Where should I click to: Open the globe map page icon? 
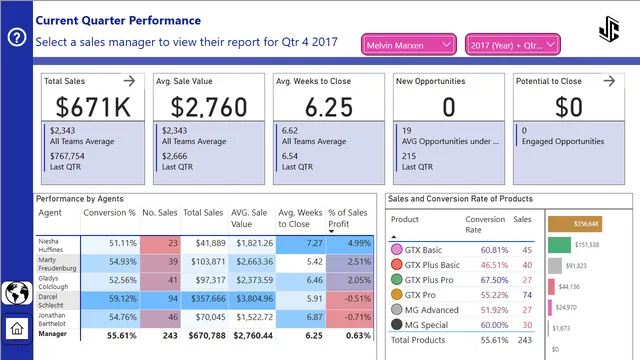(x=17, y=293)
